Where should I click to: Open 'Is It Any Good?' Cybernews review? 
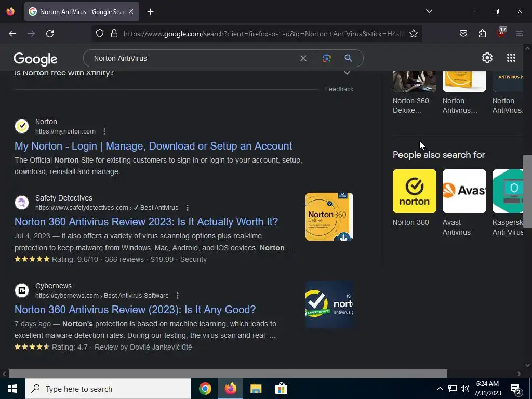click(135, 310)
